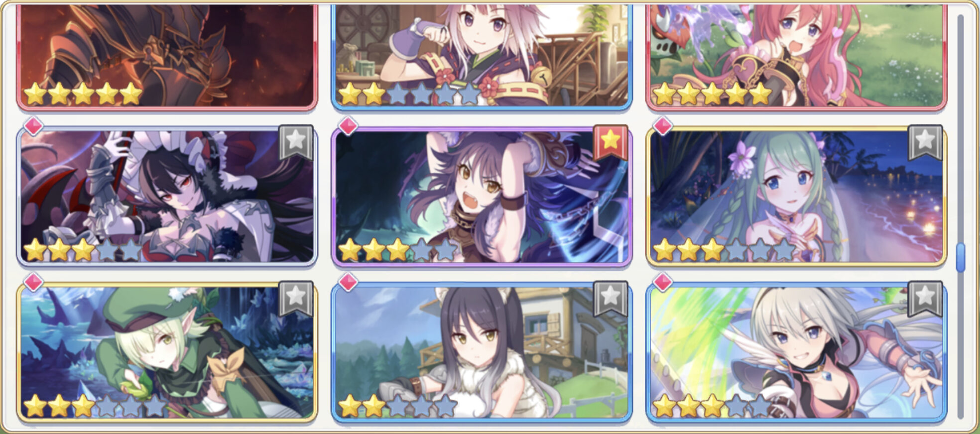
Task: Open the red-haired girl five-star card
Action: [796, 55]
